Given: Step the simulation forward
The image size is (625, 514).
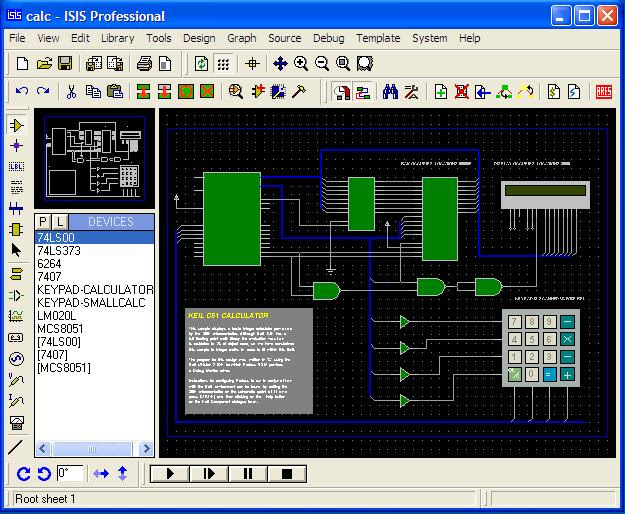Looking at the screenshot, I should click(x=209, y=474).
